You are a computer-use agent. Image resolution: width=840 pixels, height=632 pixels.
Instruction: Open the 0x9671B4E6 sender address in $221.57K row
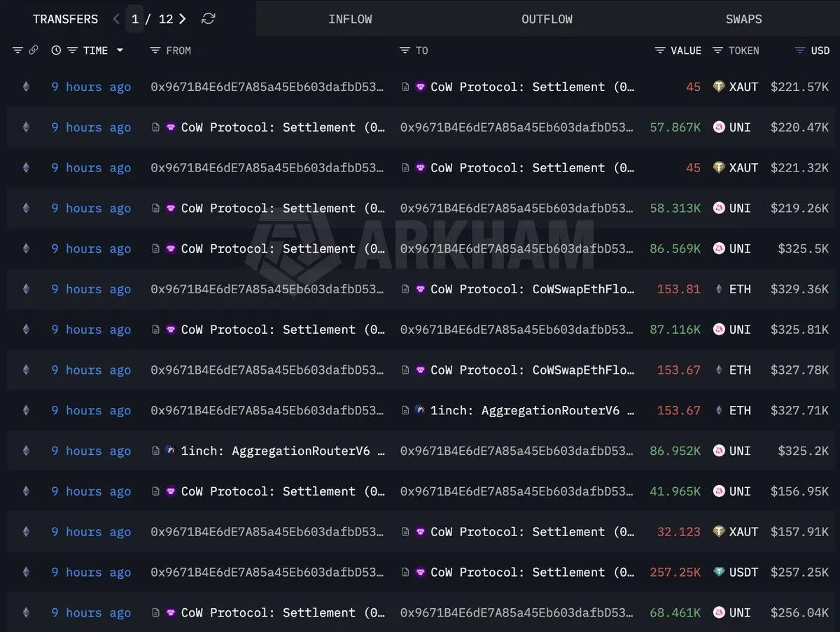pos(267,87)
